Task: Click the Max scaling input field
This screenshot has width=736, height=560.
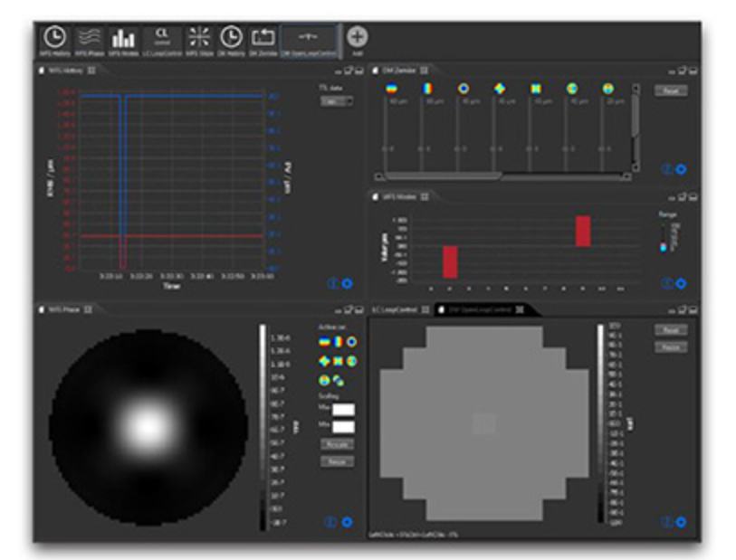Action: click(343, 410)
